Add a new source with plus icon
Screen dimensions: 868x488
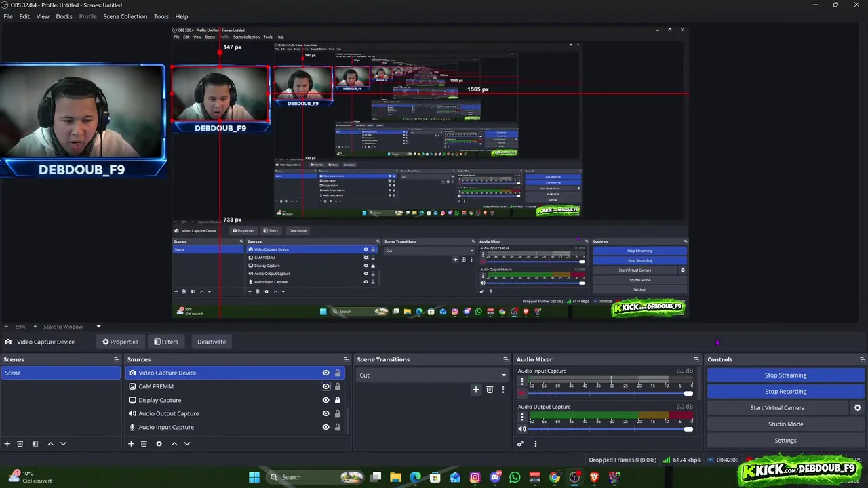(x=131, y=443)
